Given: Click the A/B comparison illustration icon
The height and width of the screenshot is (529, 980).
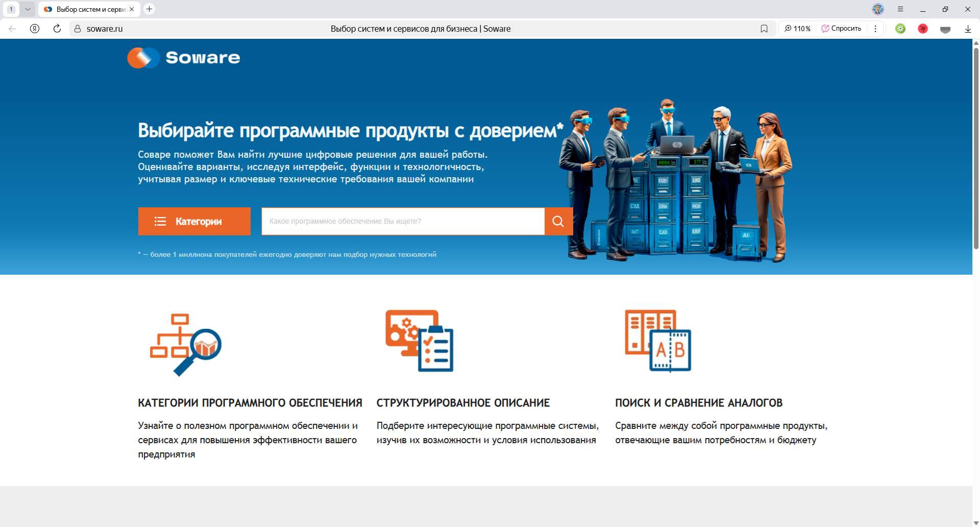Looking at the screenshot, I should point(658,341).
